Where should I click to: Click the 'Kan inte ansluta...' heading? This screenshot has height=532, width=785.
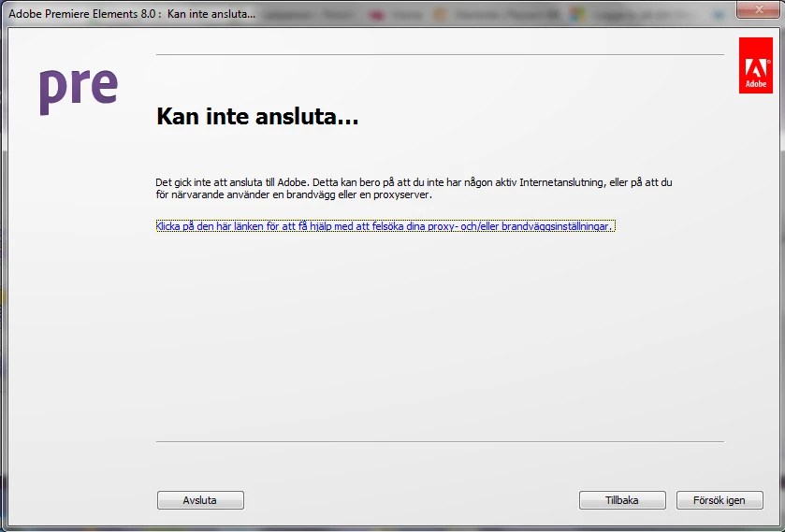257,116
